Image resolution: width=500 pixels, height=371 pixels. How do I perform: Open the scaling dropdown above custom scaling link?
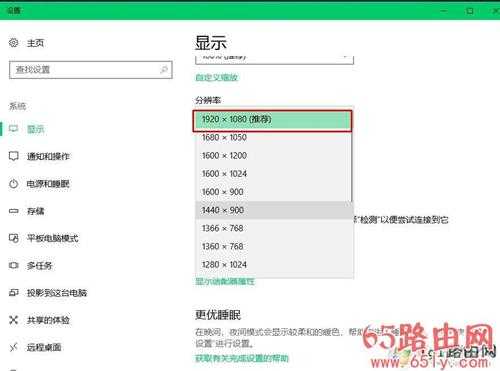coord(274,59)
